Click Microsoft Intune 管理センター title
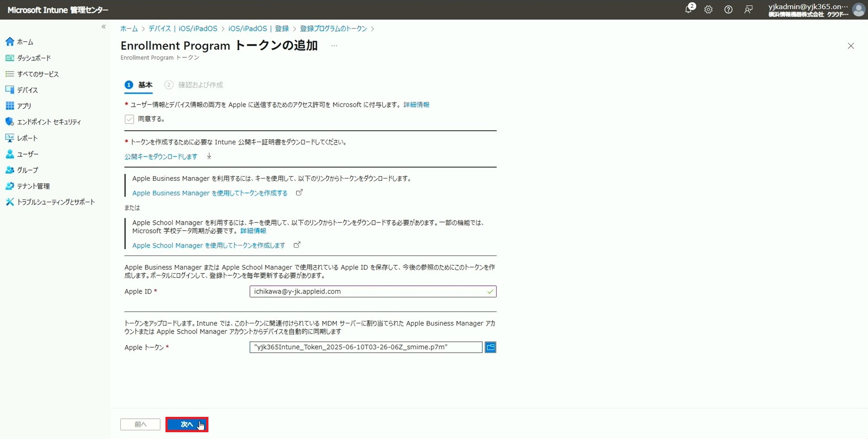Image resolution: width=868 pixels, height=439 pixels. coord(58,9)
